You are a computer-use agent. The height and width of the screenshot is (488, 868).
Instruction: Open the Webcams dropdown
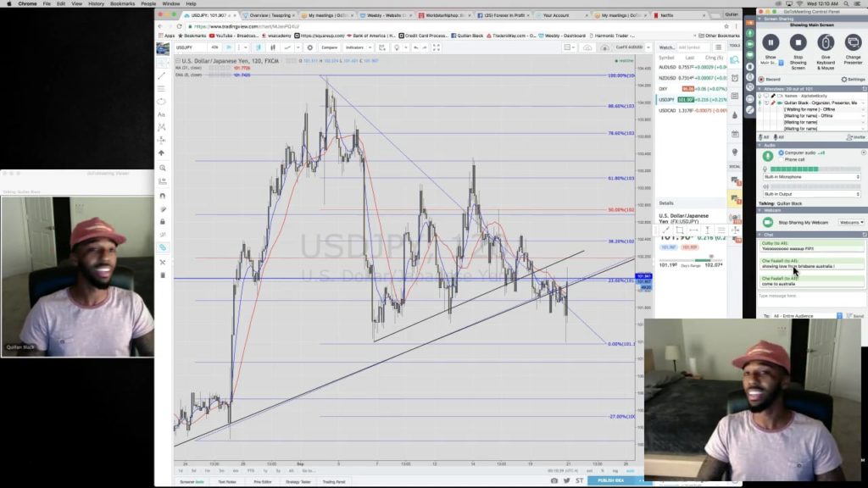coord(851,223)
